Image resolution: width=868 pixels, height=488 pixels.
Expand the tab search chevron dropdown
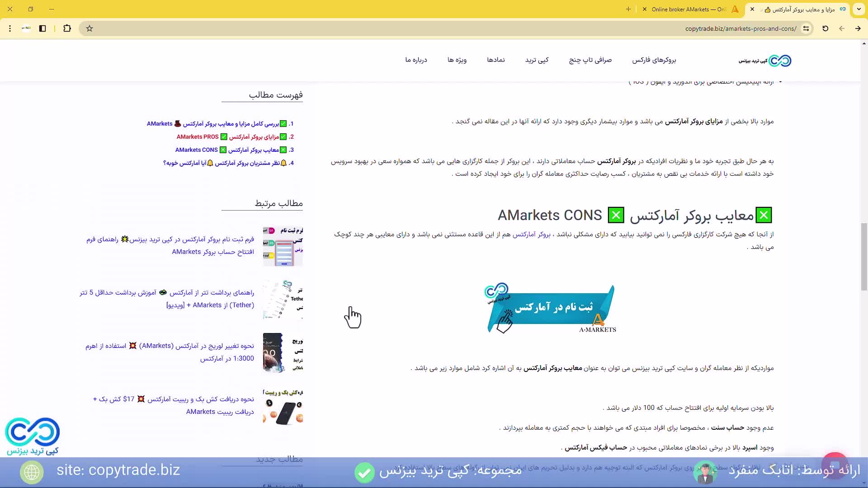click(x=859, y=9)
